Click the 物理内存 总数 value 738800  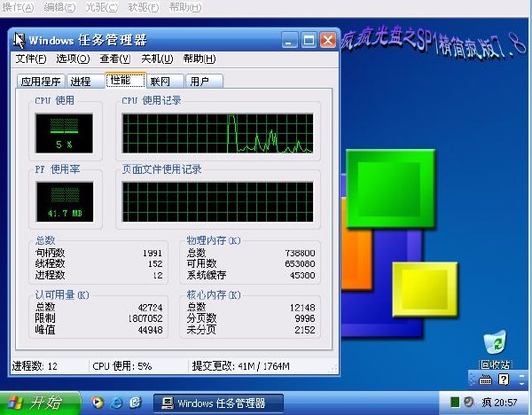300,253
